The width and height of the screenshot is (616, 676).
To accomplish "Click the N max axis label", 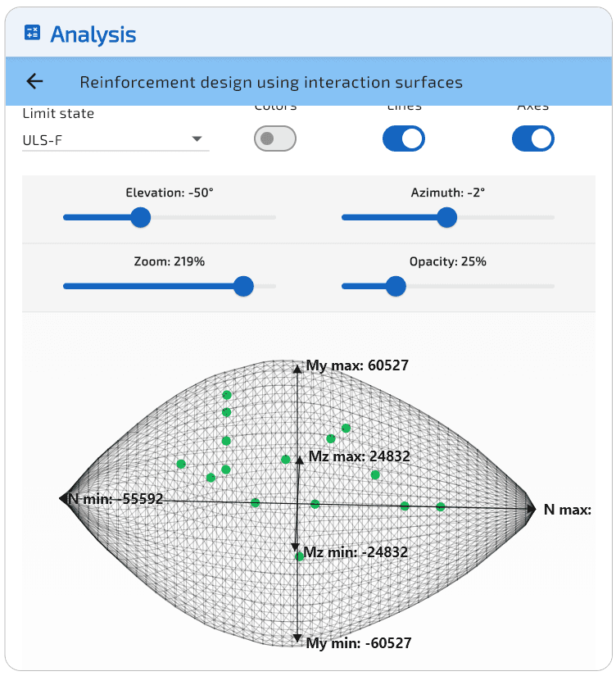I will 567,510.
